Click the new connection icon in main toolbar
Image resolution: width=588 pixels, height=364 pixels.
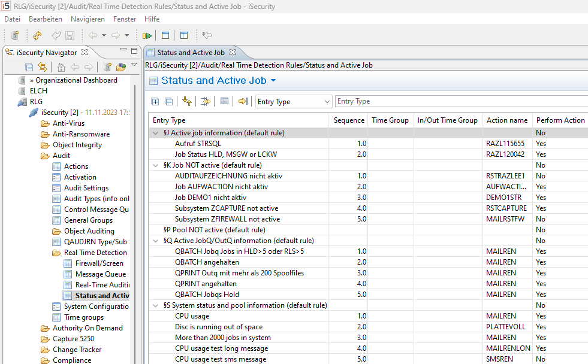15,35
